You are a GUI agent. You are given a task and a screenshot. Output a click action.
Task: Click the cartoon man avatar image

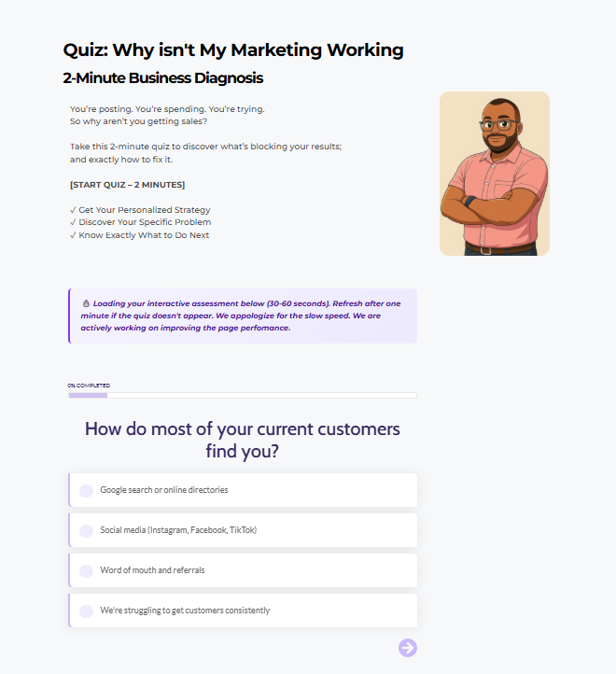tap(495, 174)
